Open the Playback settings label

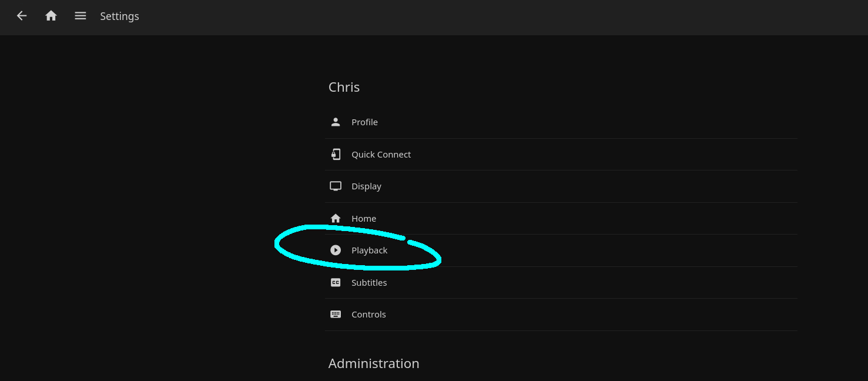tap(369, 250)
